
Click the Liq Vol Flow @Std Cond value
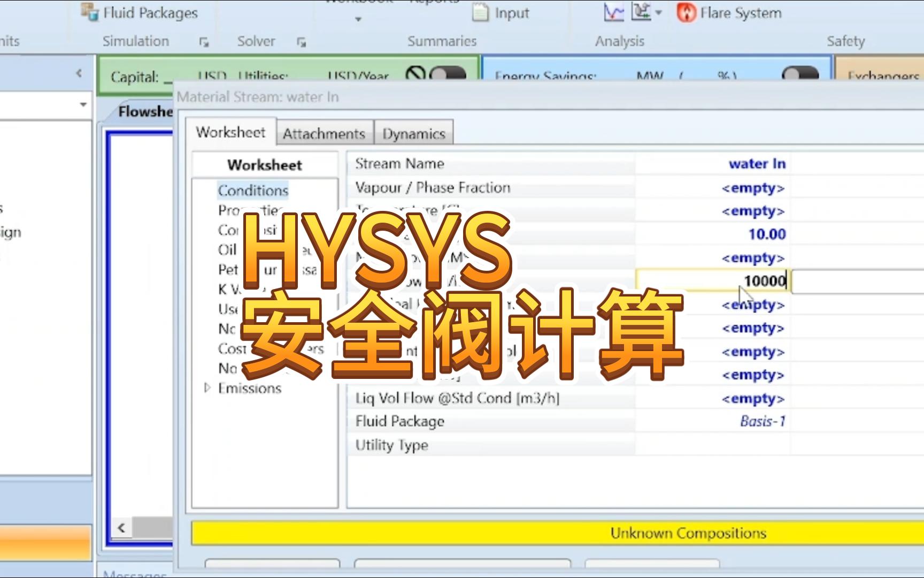[712, 399]
